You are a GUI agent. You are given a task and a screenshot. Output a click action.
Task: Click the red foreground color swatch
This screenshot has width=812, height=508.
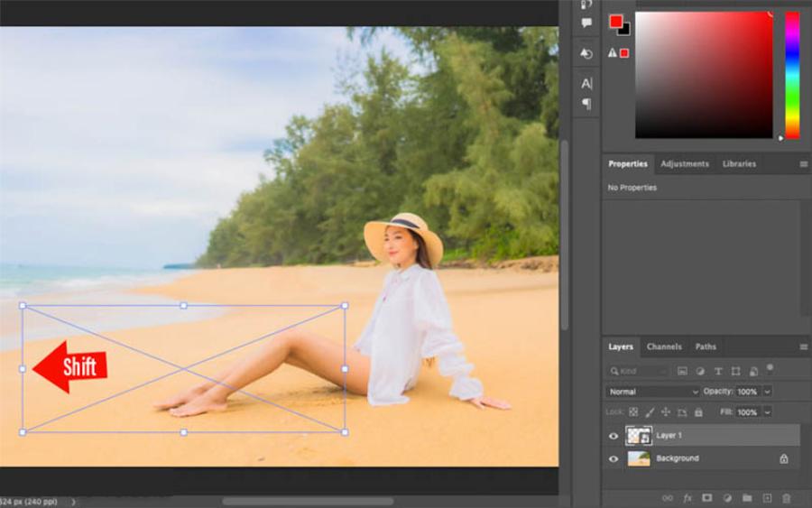click(x=615, y=21)
